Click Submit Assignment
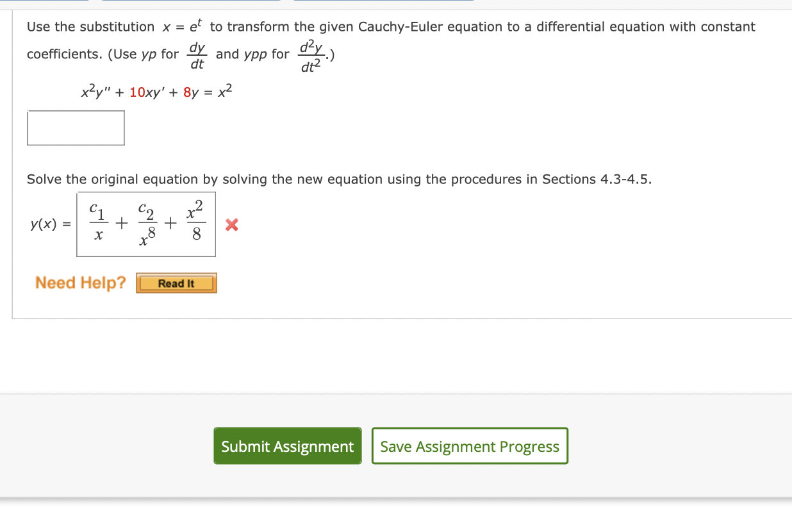The image size is (792, 532). (287, 445)
